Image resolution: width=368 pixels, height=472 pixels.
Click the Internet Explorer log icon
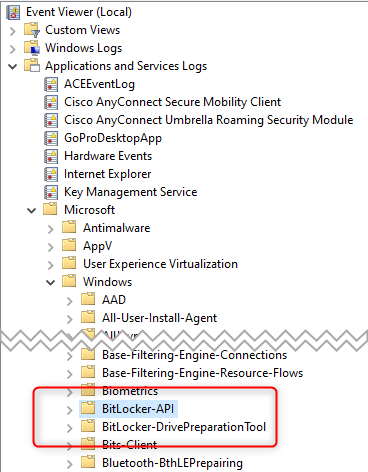(x=51, y=174)
